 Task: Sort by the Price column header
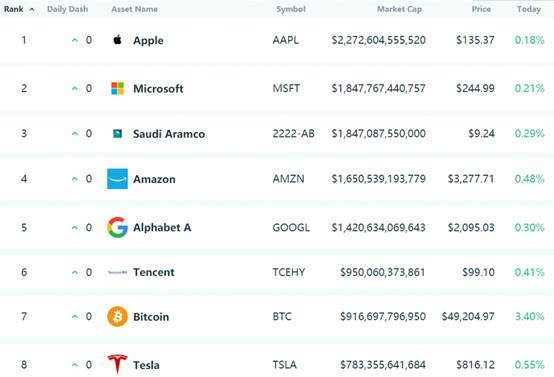(x=481, y=9)
